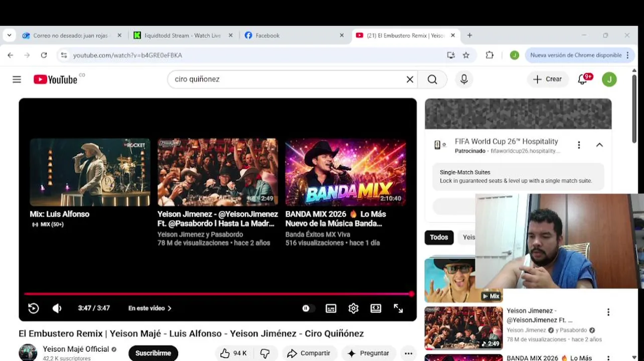Replay the video
The height and width of the screenshot is (361, 644).
coord(34,308)
